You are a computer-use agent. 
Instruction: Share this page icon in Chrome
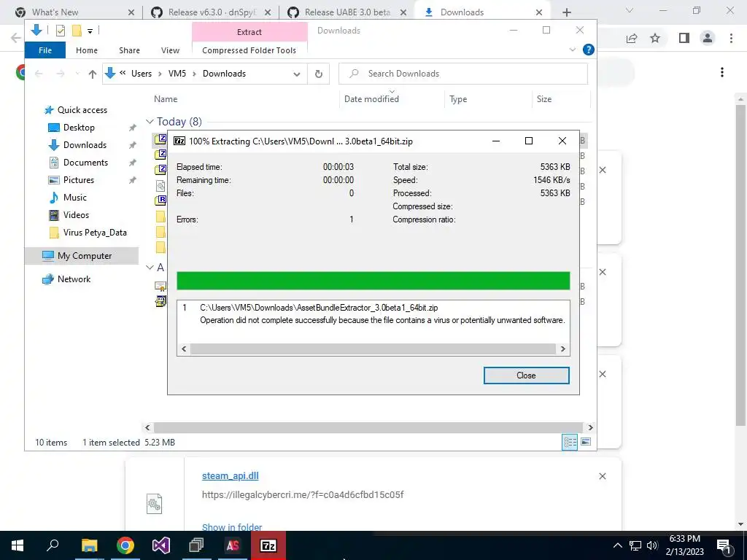[x=632, y=38]
